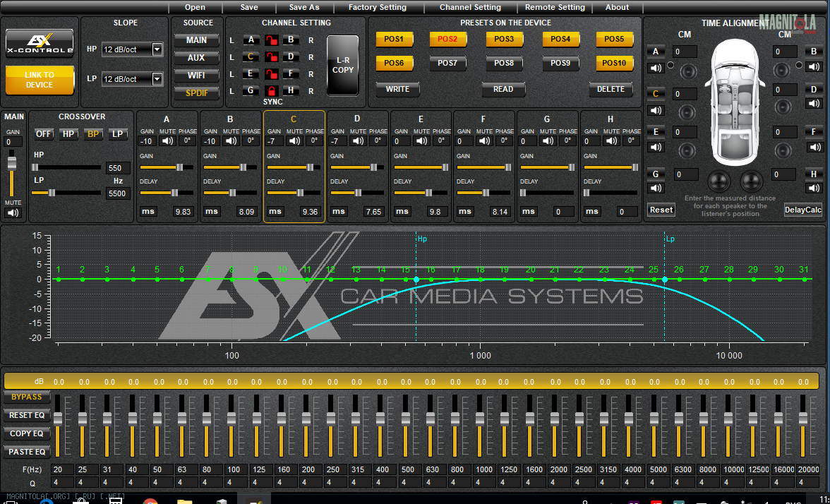Toggle the E-F channel link lock icon

tap(271, 74)
